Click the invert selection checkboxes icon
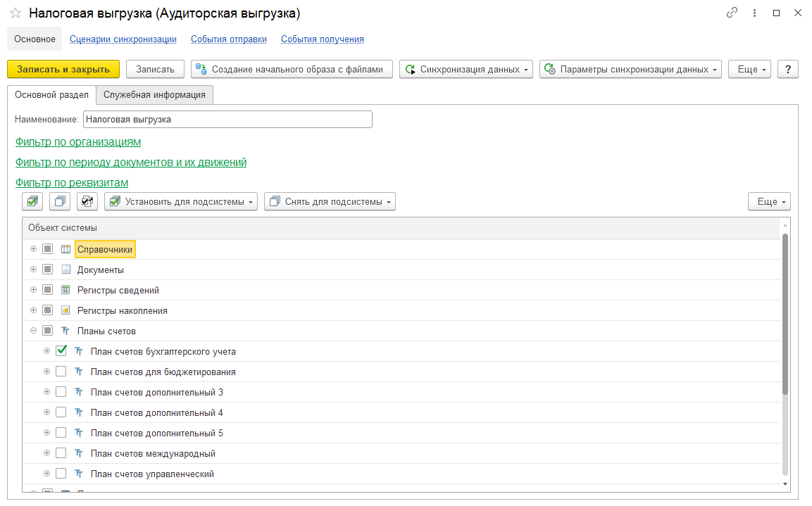 [87, 202]
